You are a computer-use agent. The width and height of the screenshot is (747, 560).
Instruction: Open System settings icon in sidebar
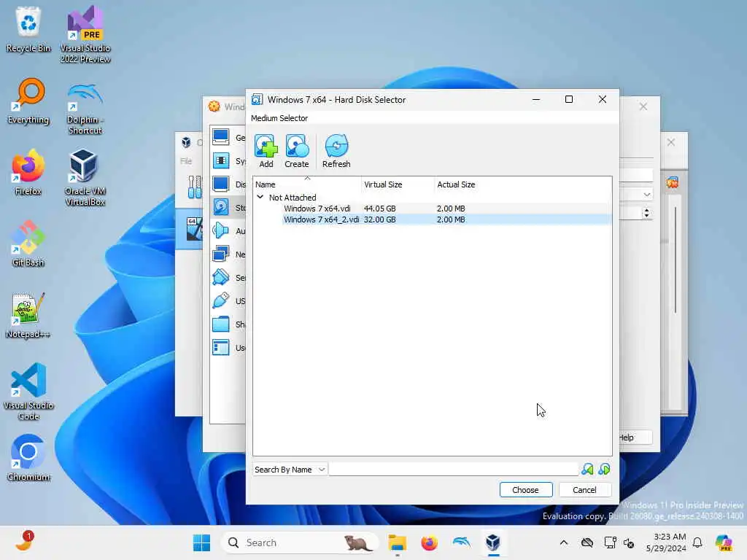(x=220, y=160)
